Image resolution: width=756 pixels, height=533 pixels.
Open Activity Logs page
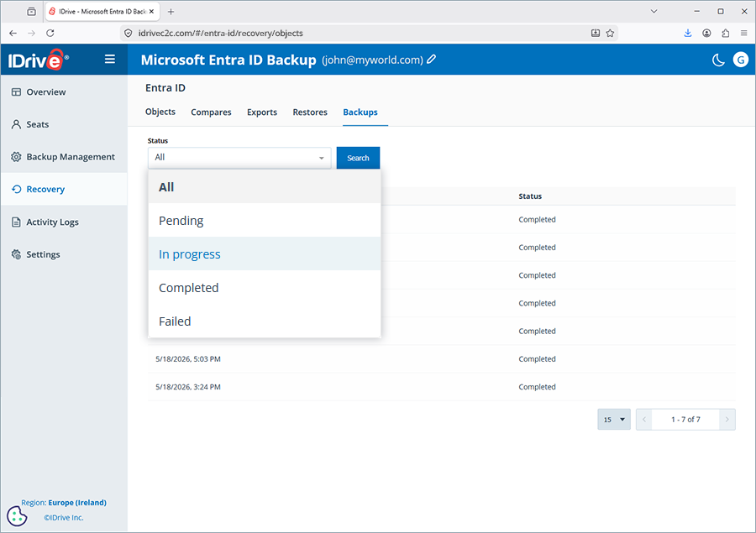[64, 222]
